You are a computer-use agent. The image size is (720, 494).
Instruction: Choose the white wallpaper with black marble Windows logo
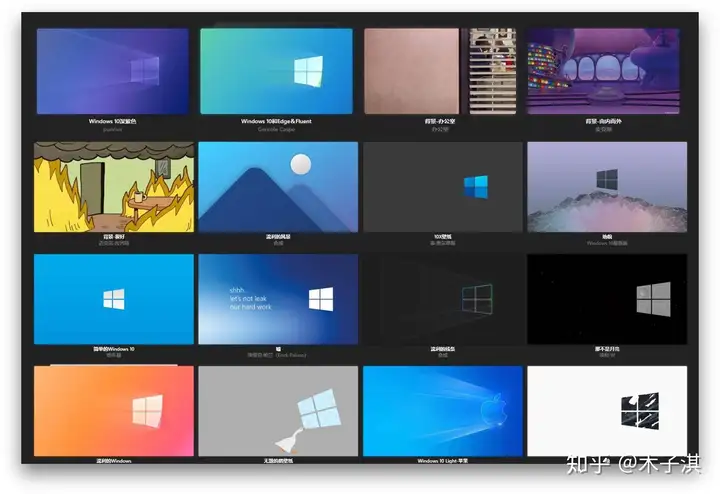(x=607, y=411)
